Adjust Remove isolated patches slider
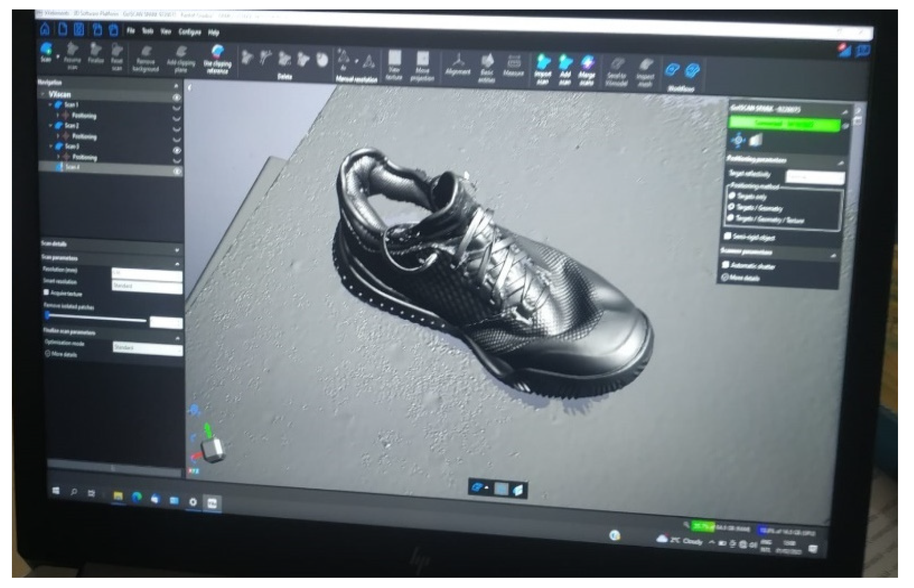Screen dimensions: 914x588 point(48,315)
